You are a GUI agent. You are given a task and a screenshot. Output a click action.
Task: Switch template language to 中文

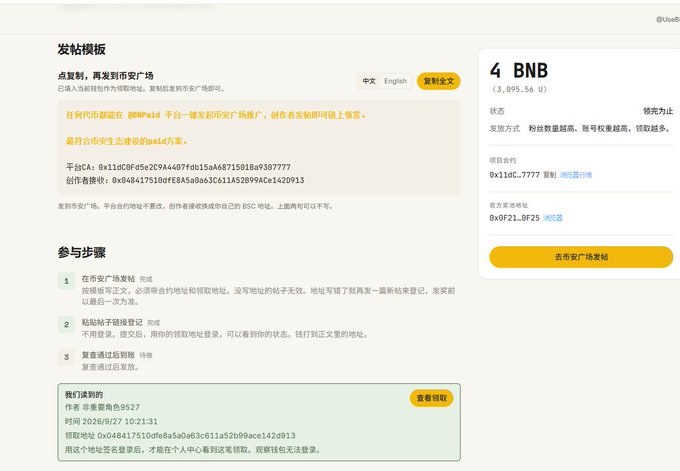369,81
